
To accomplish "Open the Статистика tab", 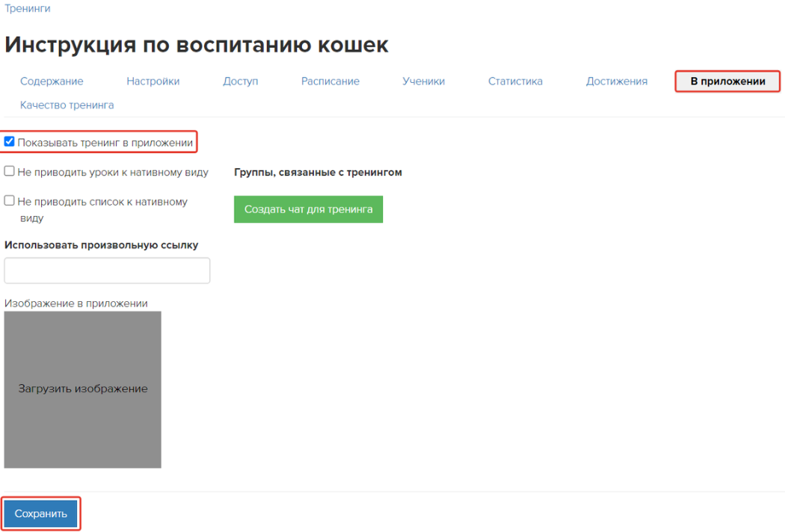I will [515, 81].
